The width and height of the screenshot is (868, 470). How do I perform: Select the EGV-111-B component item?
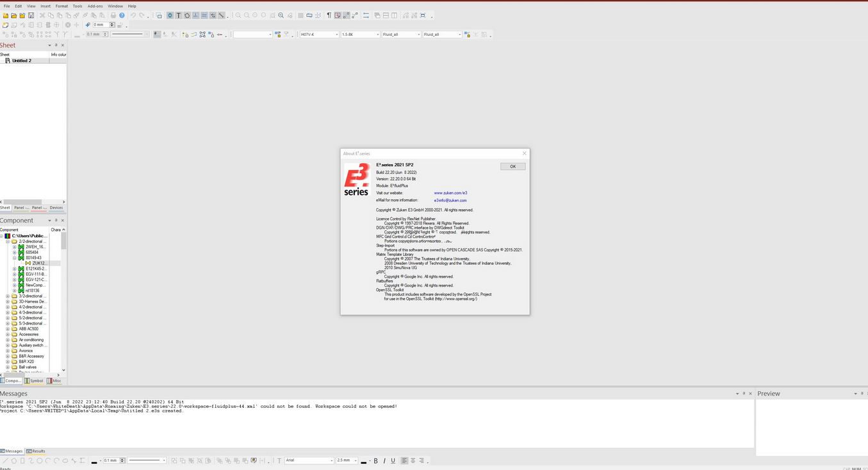36,274
